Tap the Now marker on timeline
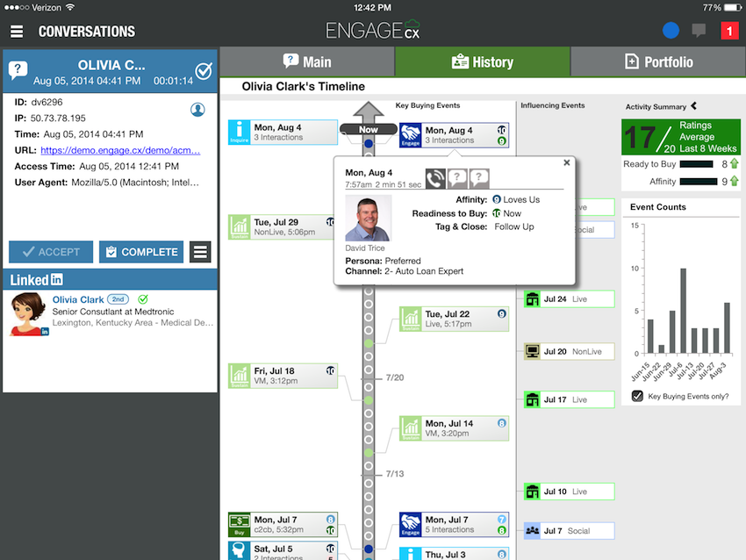The image size is (746, 560). (x=369, y=129)
